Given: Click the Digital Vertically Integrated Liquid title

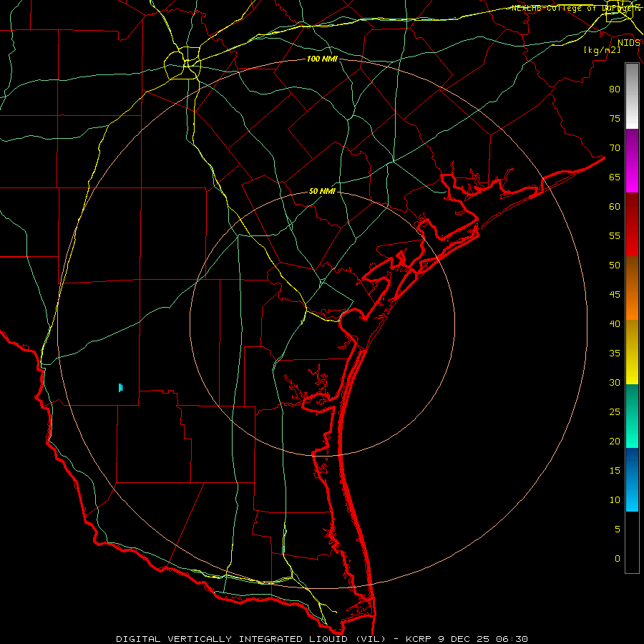Looking at the screenshot, I should (x=251, y=639).
